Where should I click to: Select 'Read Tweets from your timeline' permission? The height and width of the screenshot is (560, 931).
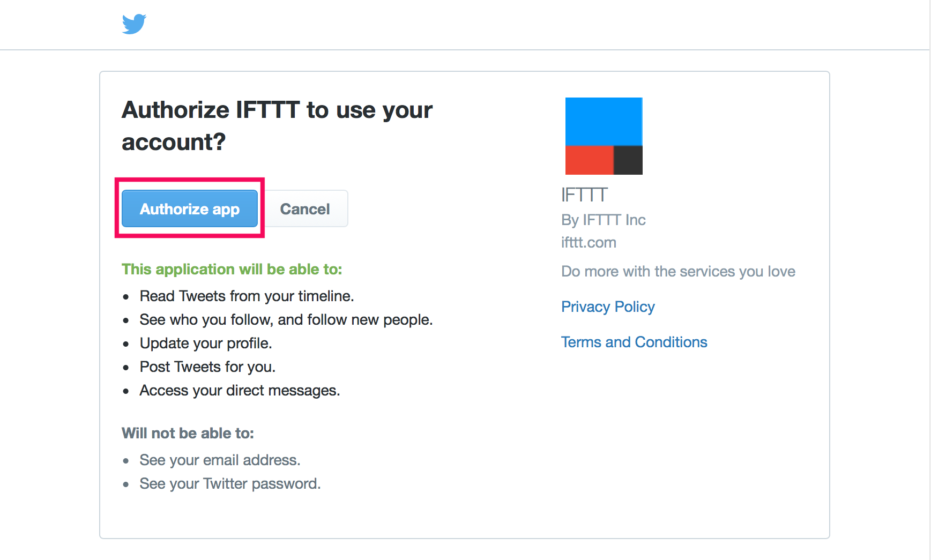click(x=247, y=296)
